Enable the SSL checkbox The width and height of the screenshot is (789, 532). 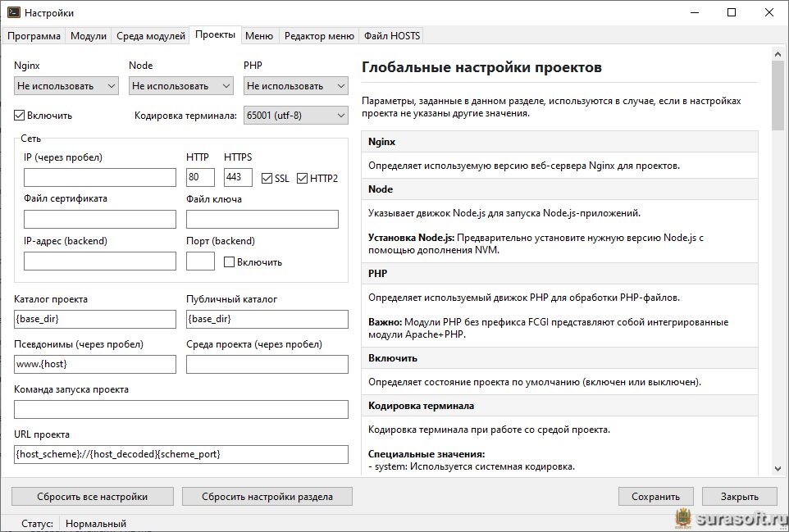tap(267, 178)
